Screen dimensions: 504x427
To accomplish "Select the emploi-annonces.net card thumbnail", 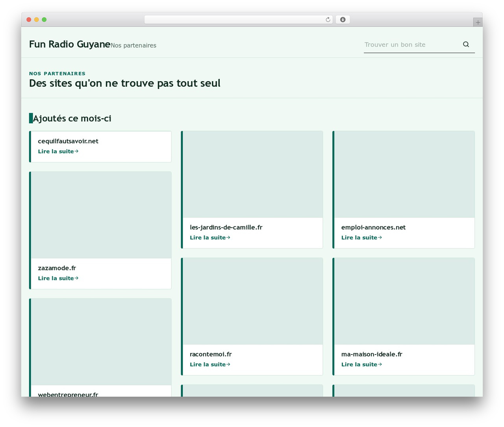I will (x=404, y=175).
